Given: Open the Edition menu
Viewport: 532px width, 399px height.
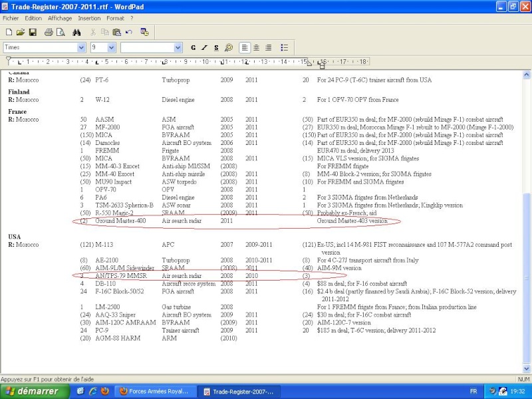Looking at the screenshot, I should [33, 19].
